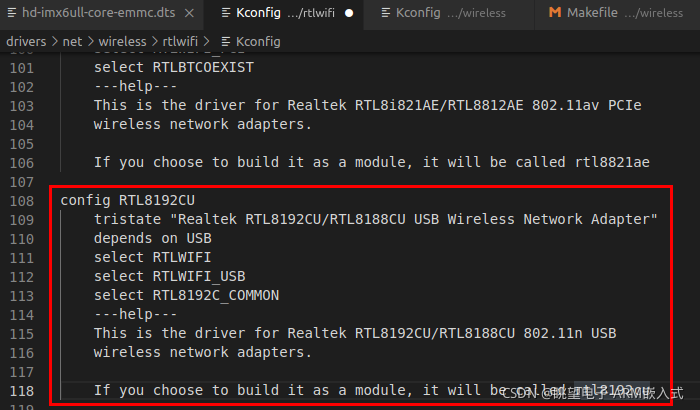
Task: Click '---help---' on line 114
Action: [136, 314]
